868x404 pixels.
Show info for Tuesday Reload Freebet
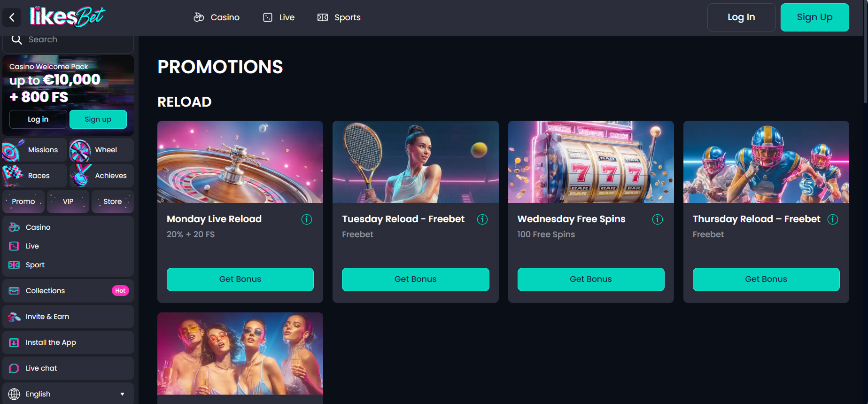482,219
